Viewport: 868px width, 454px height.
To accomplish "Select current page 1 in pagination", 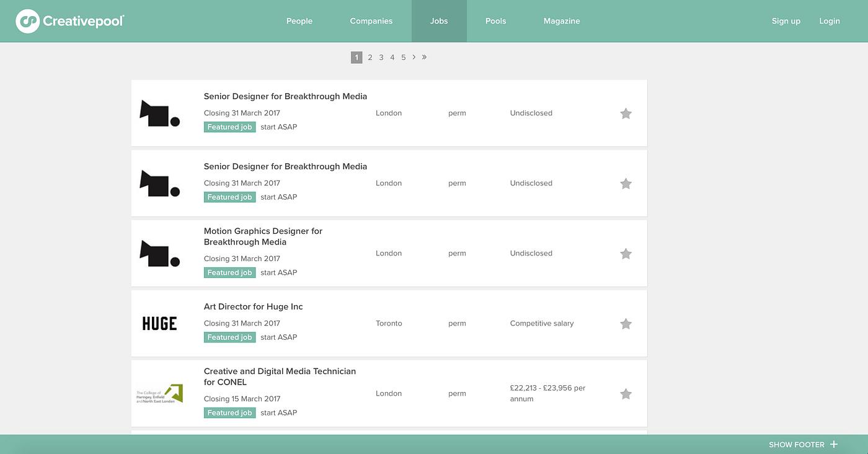I will [356, 57].
